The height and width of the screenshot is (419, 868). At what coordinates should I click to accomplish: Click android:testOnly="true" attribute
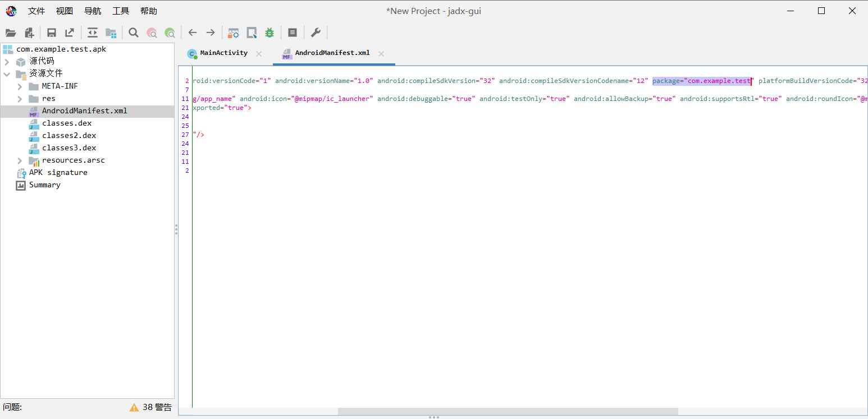point(524,99)
